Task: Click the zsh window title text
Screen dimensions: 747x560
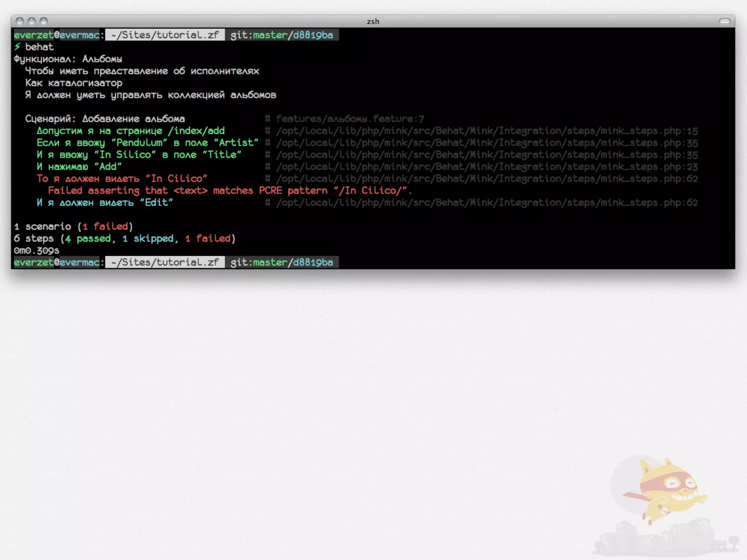Action: click(x=373, y=22)
